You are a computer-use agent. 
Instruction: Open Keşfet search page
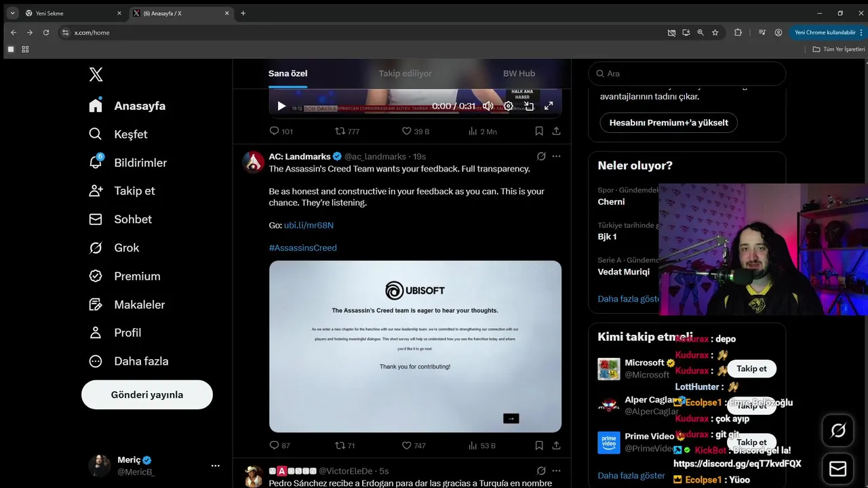pyautogui.click(x=118, y=134)
